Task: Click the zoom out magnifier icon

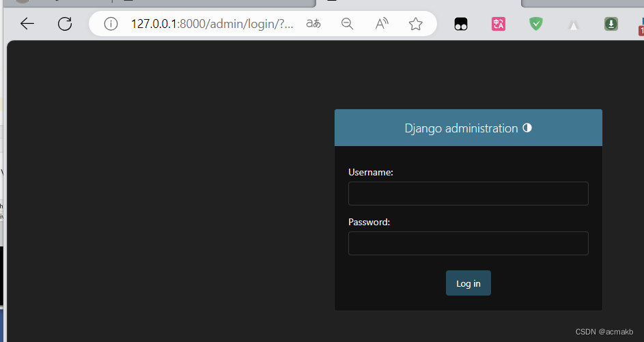Action: pos(348,24)
